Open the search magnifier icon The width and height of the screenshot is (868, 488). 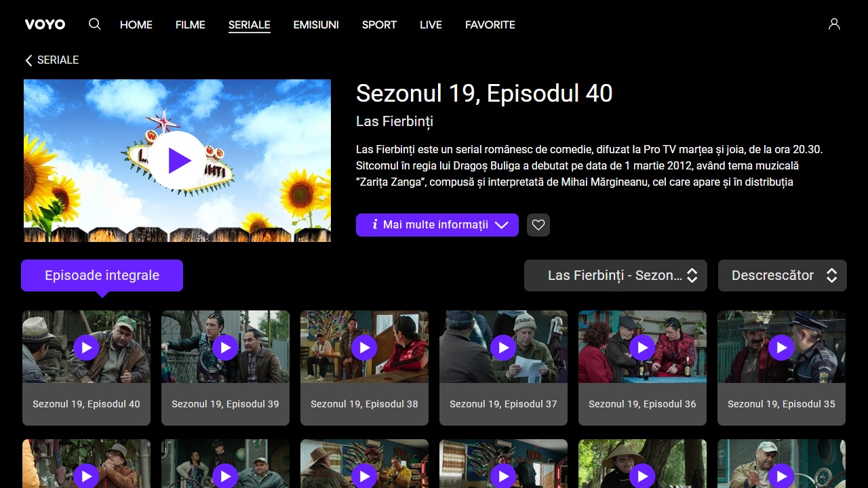(x=95, y=24)
